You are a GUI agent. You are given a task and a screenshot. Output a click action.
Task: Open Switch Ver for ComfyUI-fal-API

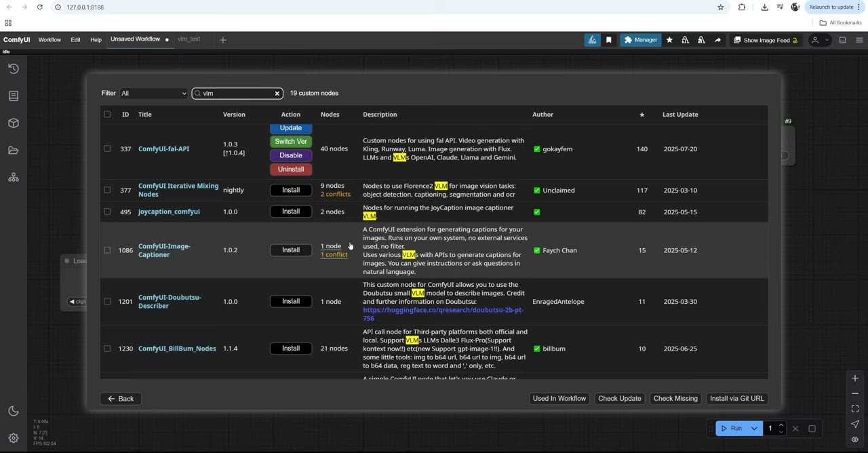291,142
